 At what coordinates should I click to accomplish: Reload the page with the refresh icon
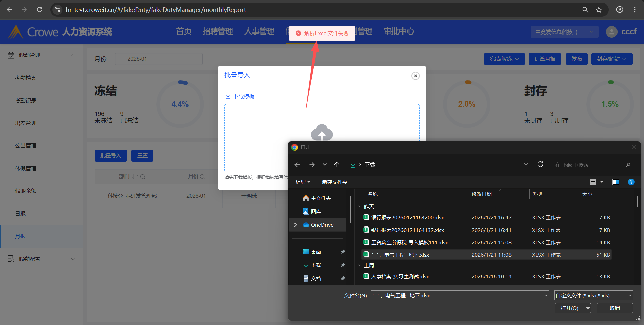tap(39, 10)
